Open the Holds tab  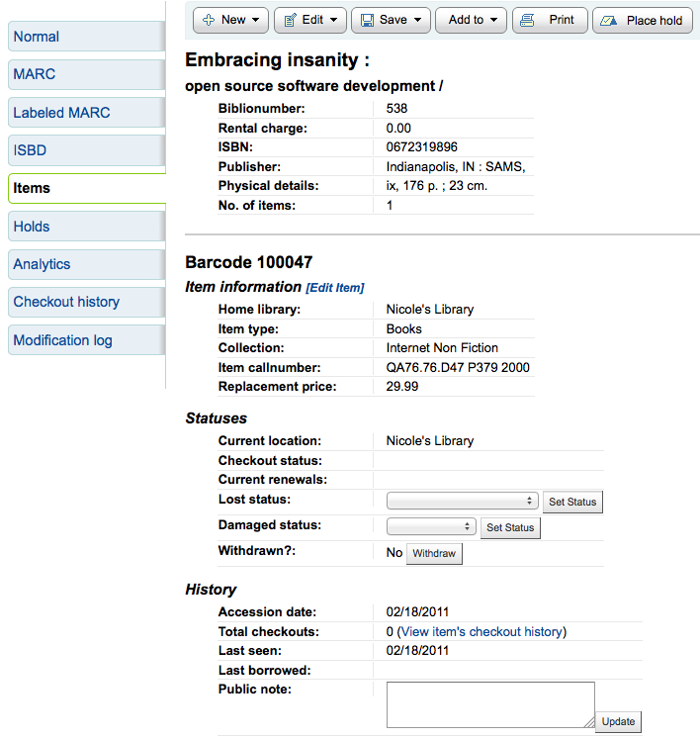85,227
